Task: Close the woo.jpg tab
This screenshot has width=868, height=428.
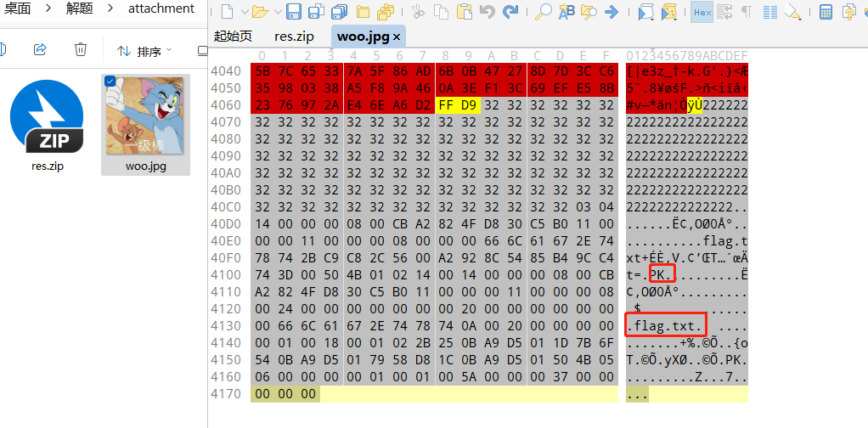Action: pos(397,37)
